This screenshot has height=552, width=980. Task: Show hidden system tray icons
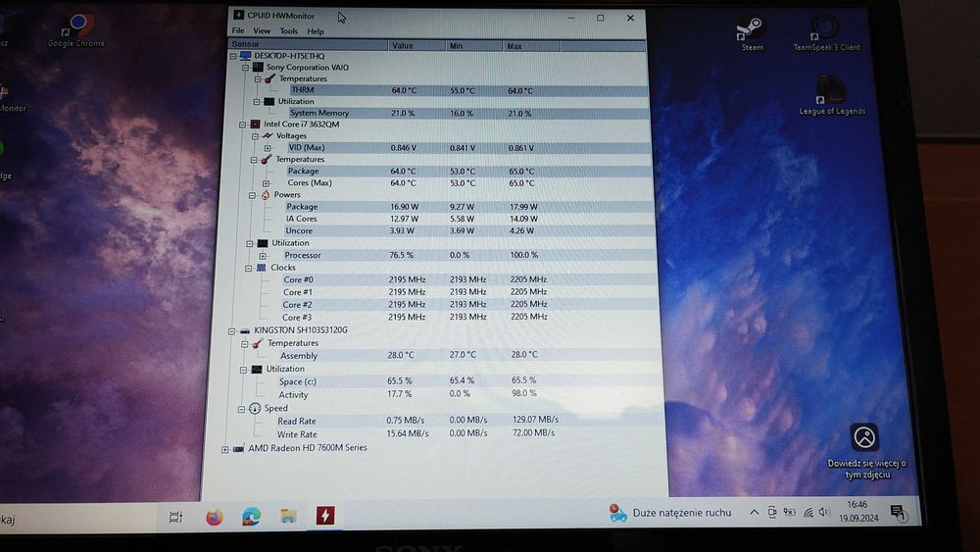[x=755, y=513]
